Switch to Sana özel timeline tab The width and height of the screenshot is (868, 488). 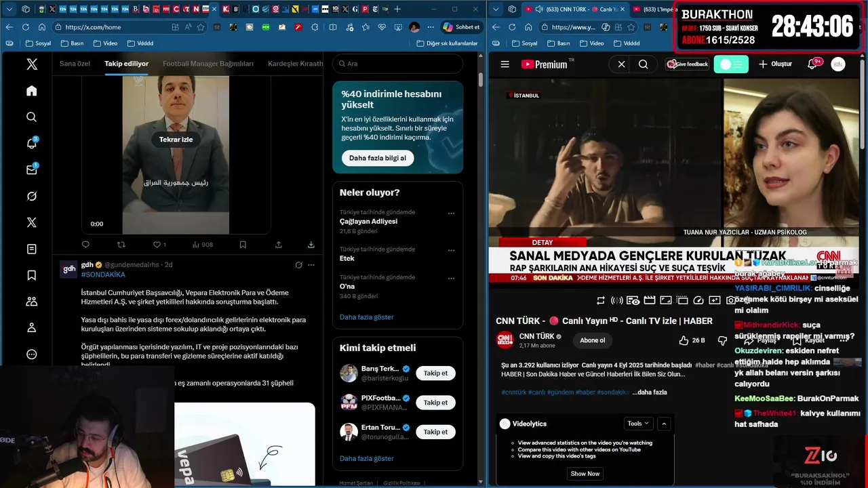point(75,64)
